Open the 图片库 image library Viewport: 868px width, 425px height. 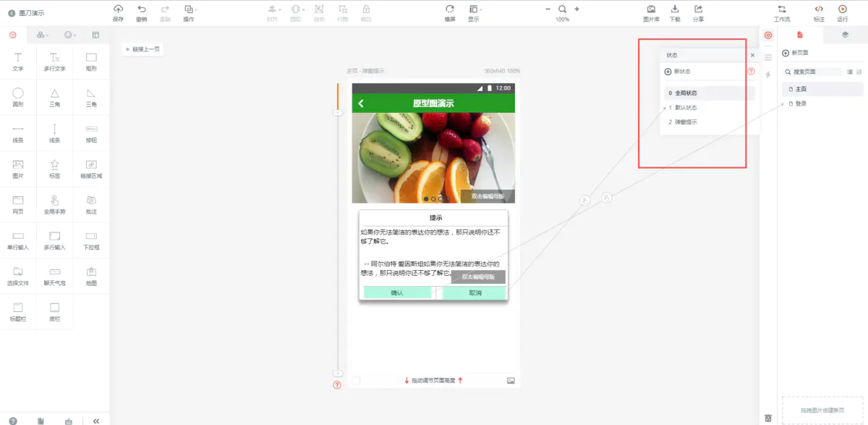[650, 12]
